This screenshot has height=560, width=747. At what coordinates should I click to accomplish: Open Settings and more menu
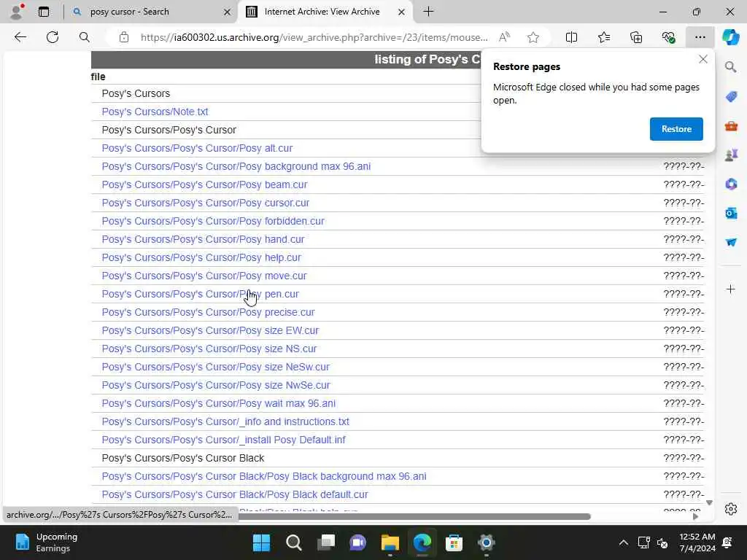point(700,37)
